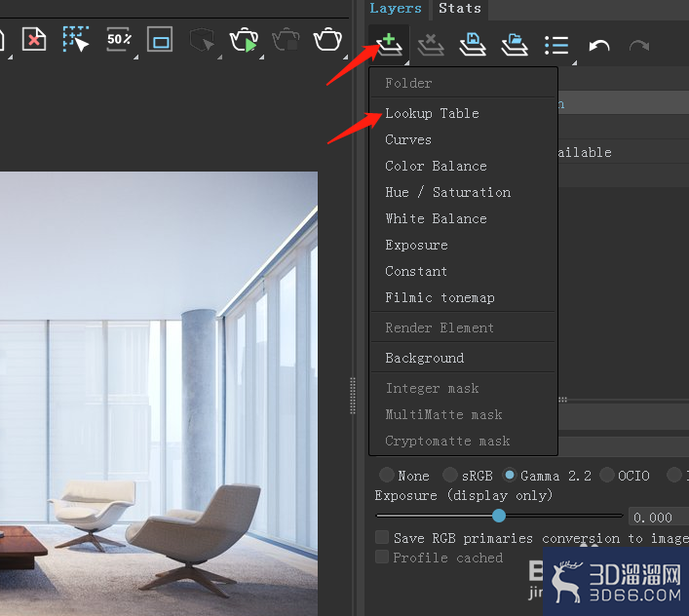Click the greyed-out cube with cursor icon
This screenshot has height=616, width=689.
[x=202, y=40]
